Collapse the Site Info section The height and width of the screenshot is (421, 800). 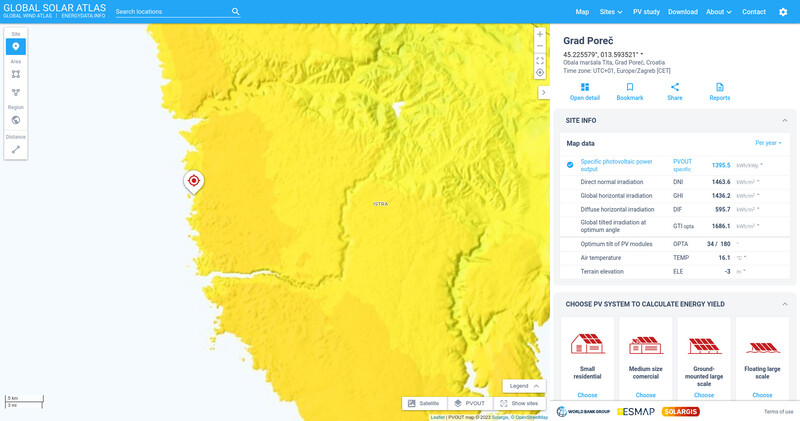coord(784,120)
